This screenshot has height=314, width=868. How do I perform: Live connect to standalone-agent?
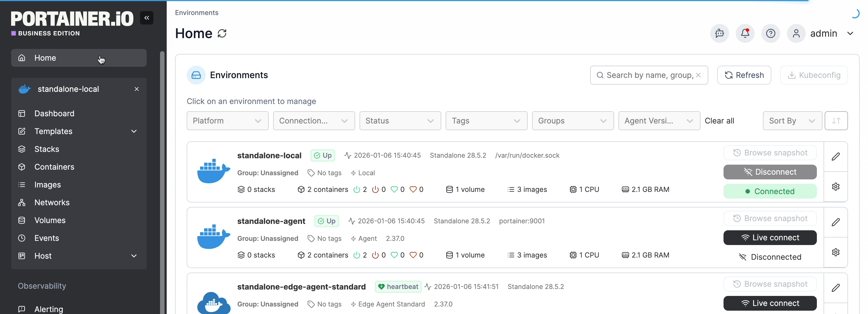coord(770,238)
